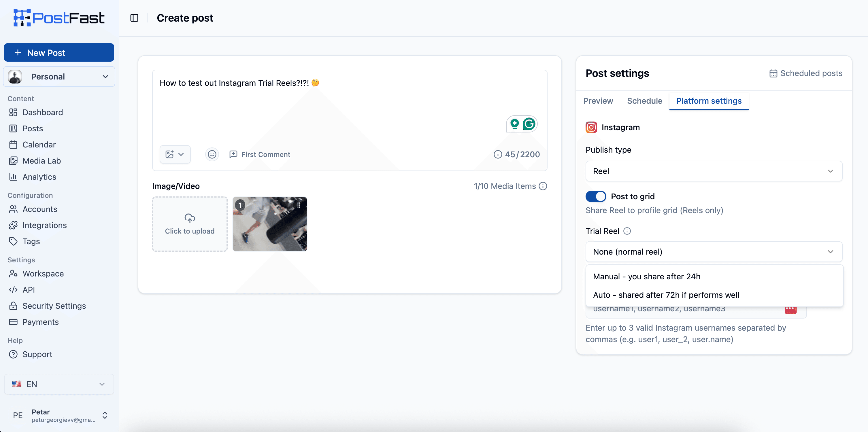Open the Analytics page
The image size is (868, 432).
coord(39,177)
